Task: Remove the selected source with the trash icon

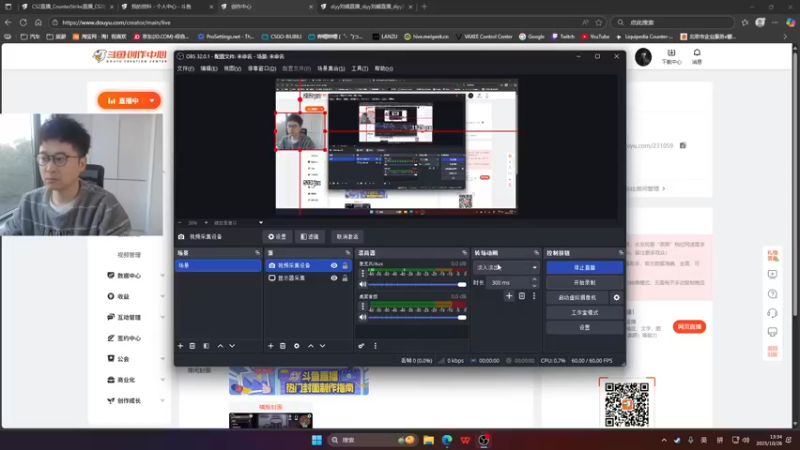Action: click(x=283, y=346)
